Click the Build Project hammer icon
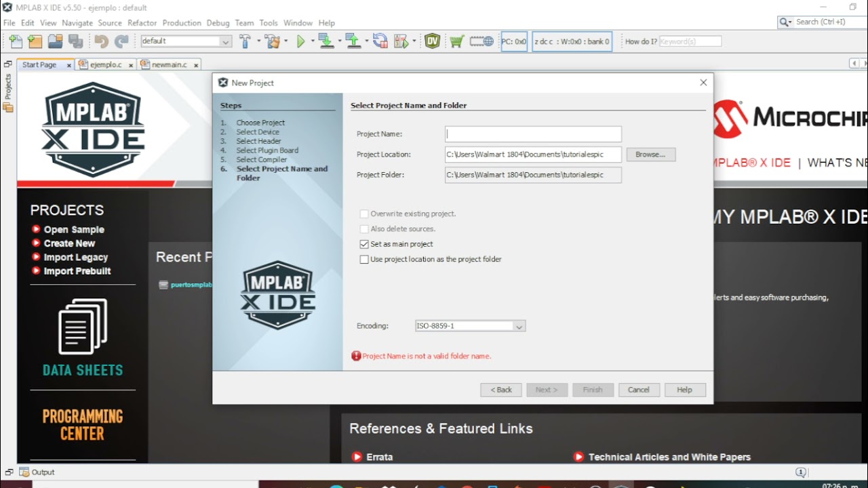Viewport: 868px width, 488px height. click(245, 41)
